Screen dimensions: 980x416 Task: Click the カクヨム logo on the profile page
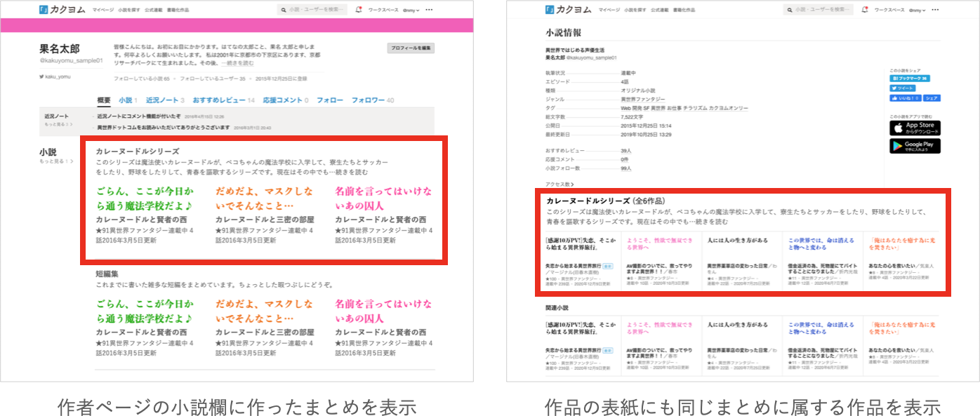(63, 11)
